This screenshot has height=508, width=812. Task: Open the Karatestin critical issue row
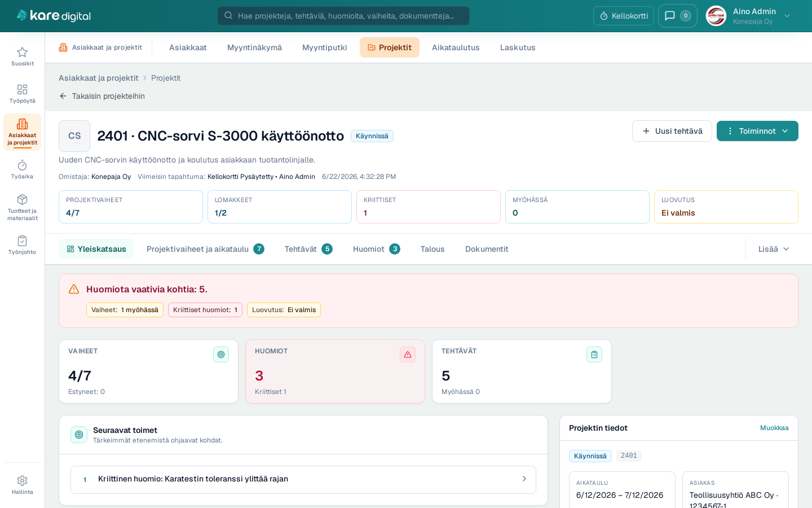tap(303, 479)
